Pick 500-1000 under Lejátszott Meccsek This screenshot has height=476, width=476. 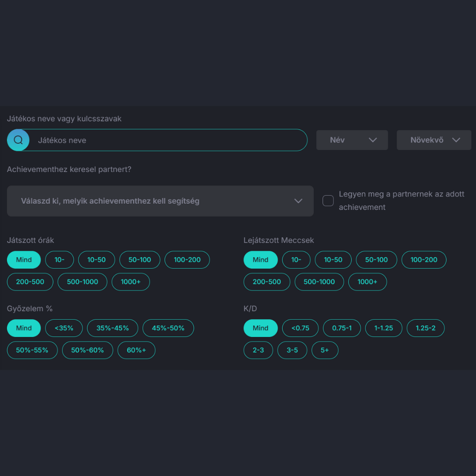(319, 282)
